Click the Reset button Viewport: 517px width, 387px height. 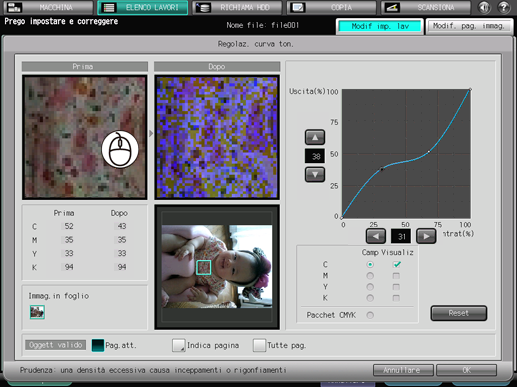pyautogui.click(x=459, y=313)
